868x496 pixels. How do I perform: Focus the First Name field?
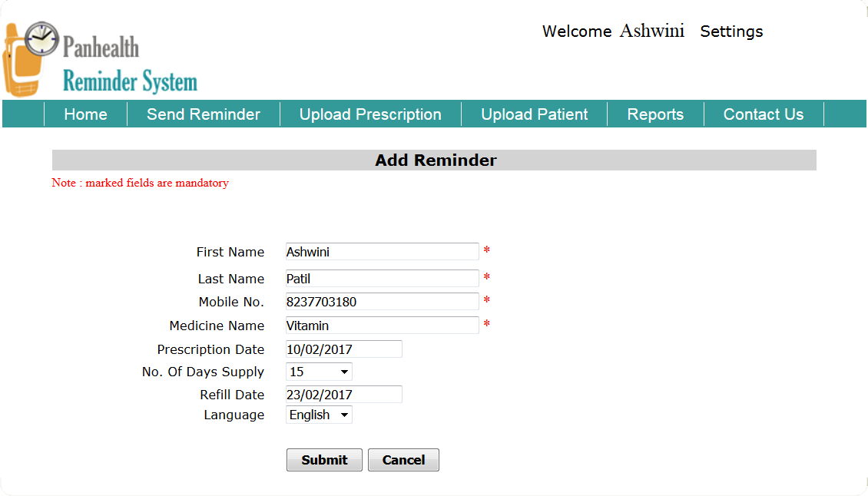382,251
